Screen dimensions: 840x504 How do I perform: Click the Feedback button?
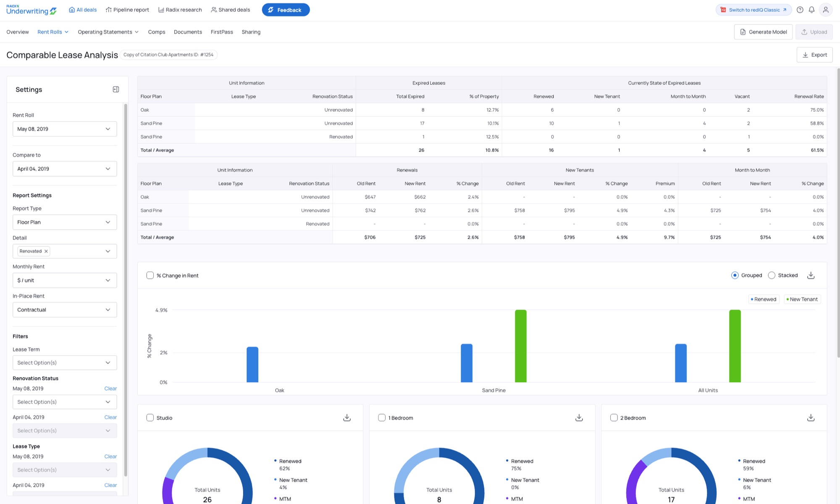tap(286, 10)
